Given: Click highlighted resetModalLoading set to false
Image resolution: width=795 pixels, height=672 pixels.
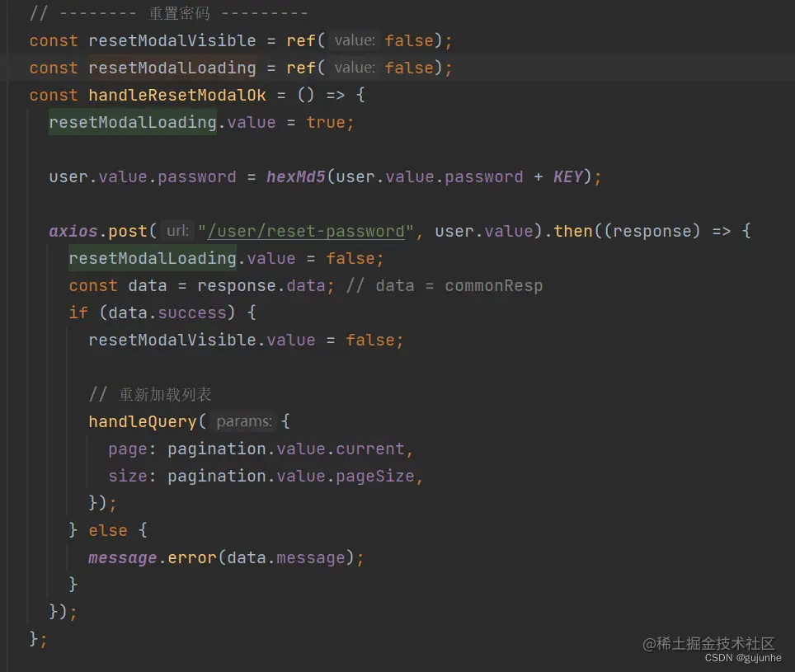Looking at the screenshot, I should click(152, 258).
